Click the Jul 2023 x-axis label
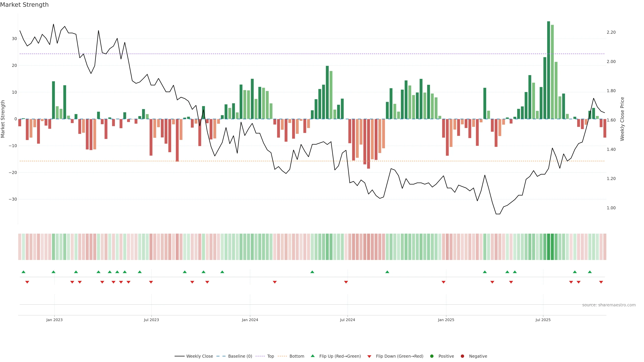 pos(151,320)
